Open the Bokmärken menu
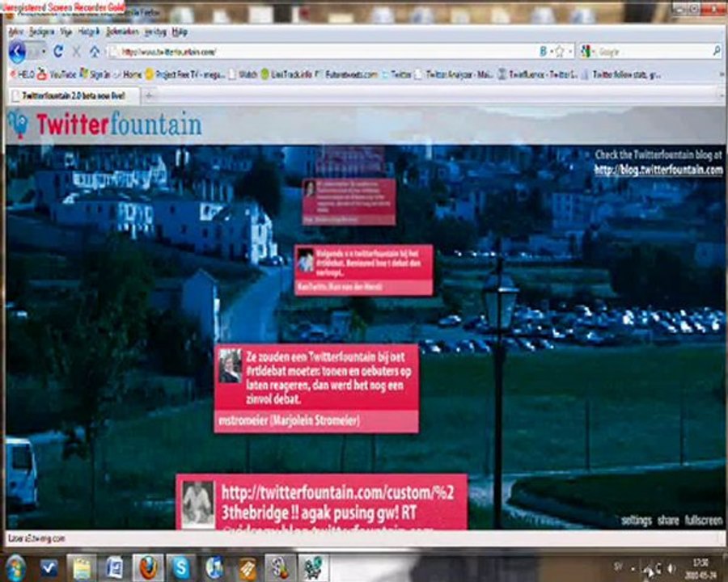The width and height of the screenshot is (728, 582). pyautogui.click(x=122, y=32)
